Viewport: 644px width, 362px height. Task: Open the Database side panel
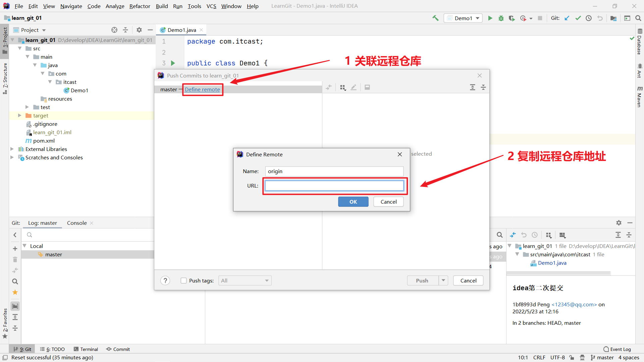click(x=640, y=42)
